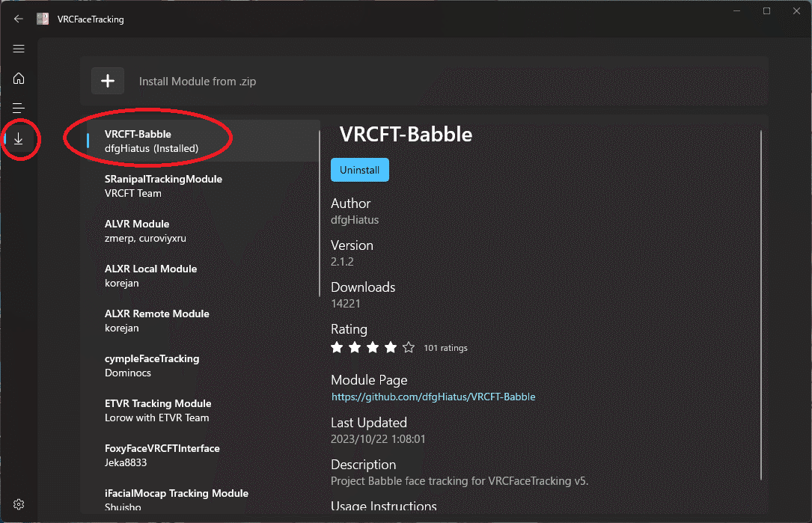Open settings gear in sidebar
This screenshot has width=812, height=523.
click(x=19, y=504)
